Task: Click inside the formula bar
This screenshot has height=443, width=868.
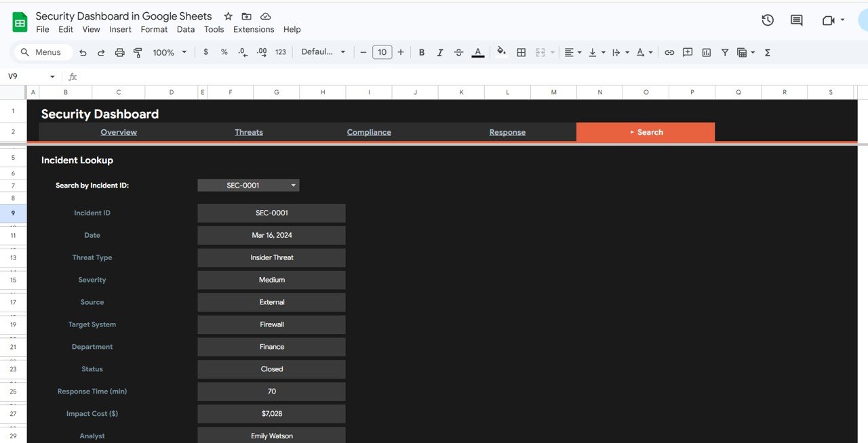Action: point(271,76)
